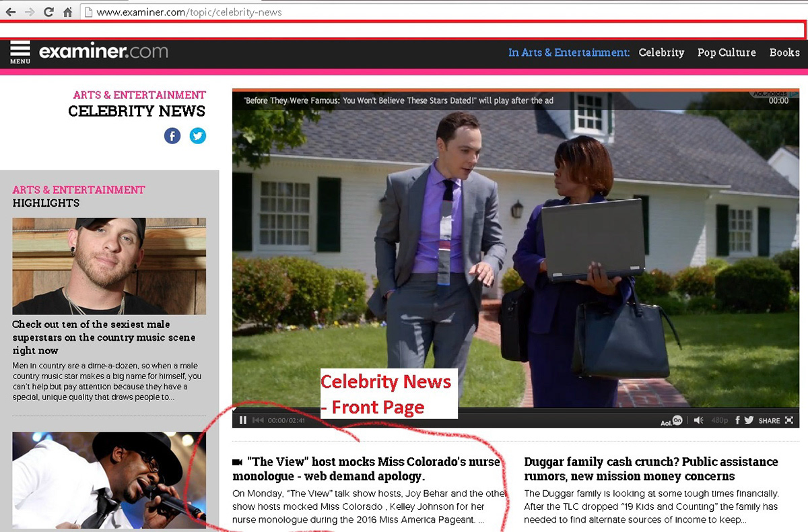Click The View article excerpt about Joy Behar
The image size is (808, 532).
[x=368, y=507]
